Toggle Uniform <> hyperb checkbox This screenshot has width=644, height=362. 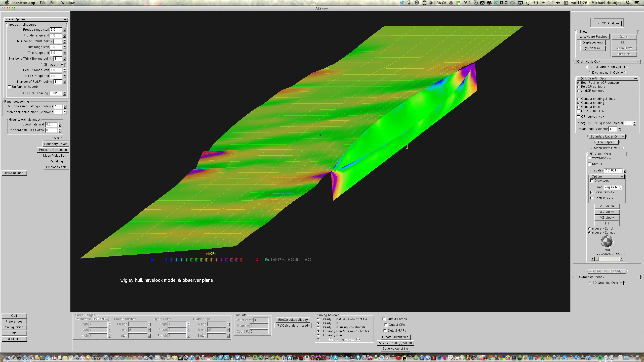tap(10, 87)
